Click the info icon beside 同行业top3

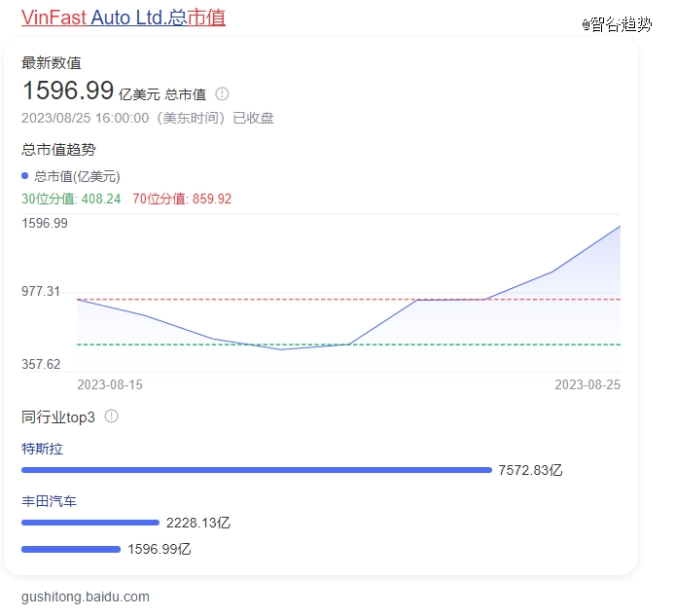click(111, 417)
